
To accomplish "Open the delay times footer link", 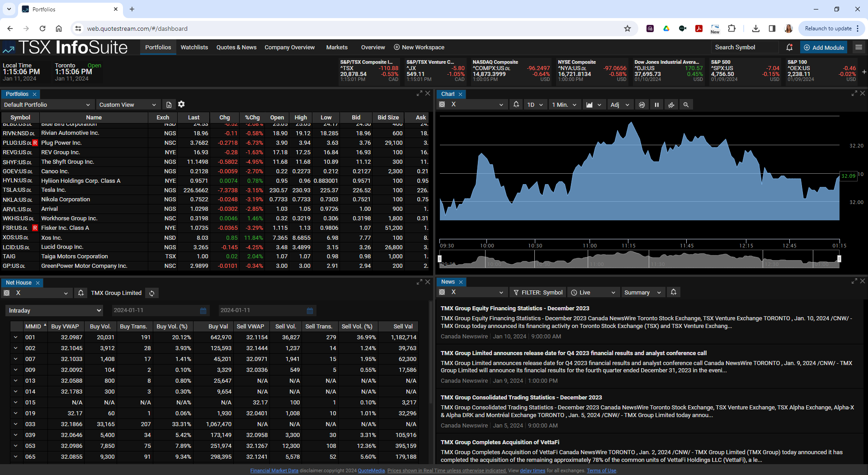I will [533, 470].
